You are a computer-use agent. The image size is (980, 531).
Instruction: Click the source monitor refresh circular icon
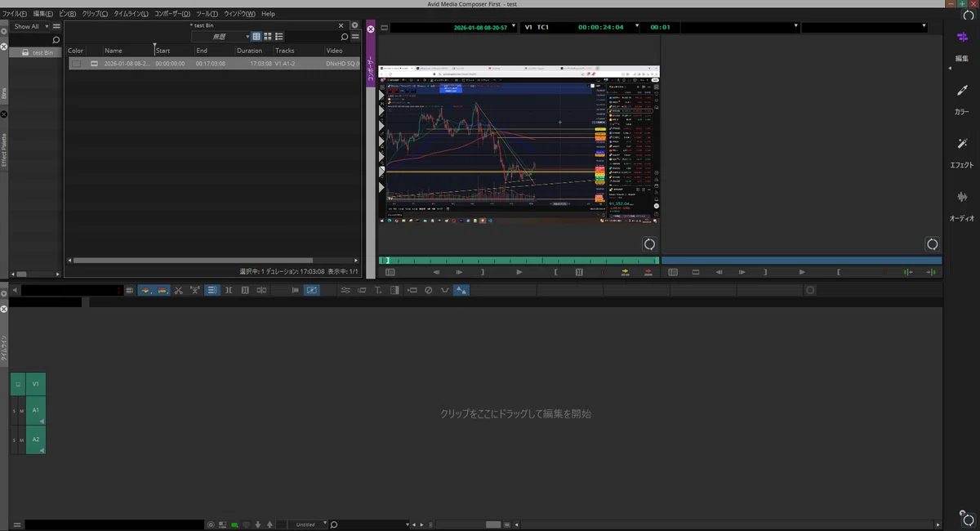pyautogui.click(x=649, y=244)
